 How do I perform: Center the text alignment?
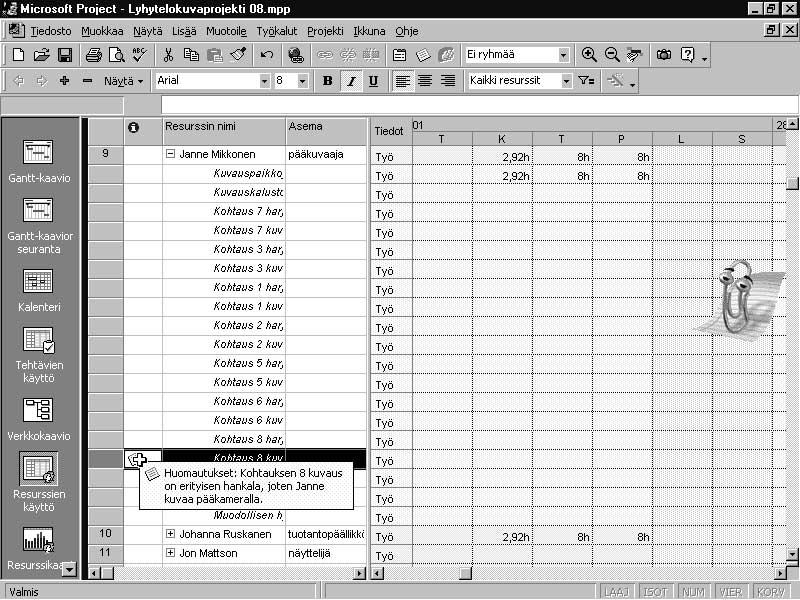pos(425,81)
